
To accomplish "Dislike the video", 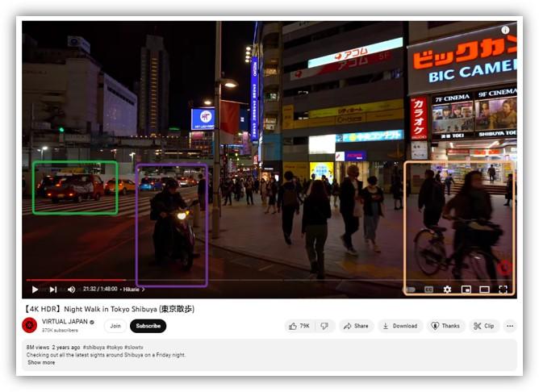I will coord(324,326).
